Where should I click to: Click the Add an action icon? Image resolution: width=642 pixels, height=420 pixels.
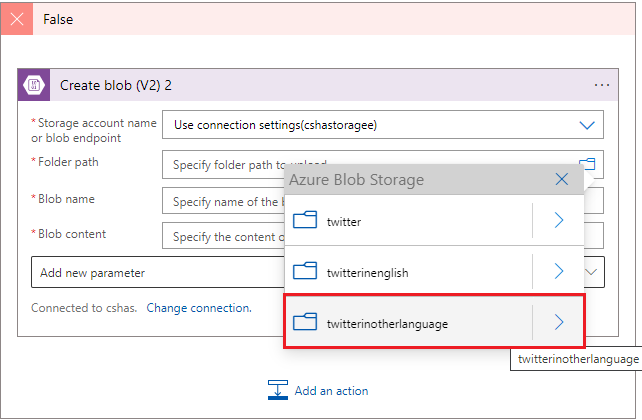coord(278,390)
